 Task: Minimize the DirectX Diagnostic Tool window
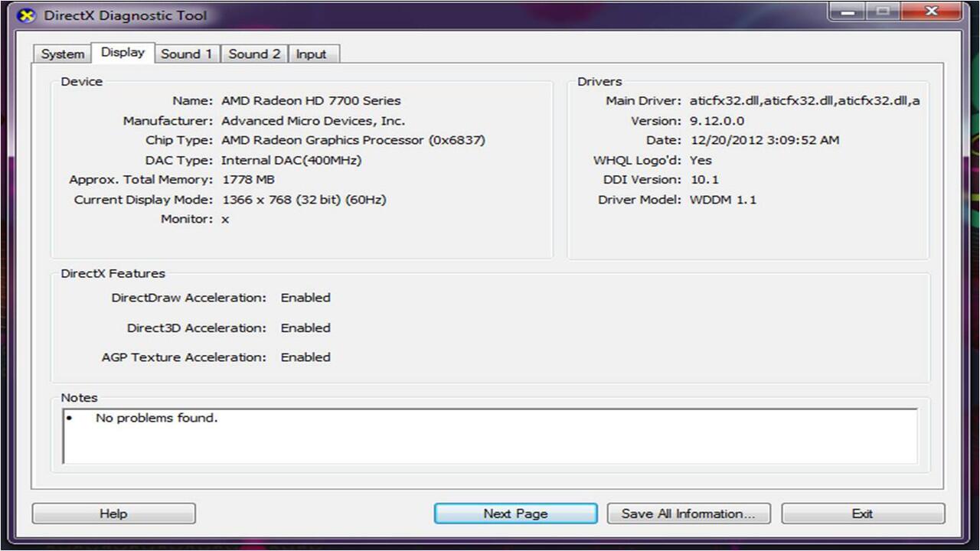click(x=848, y=12)
